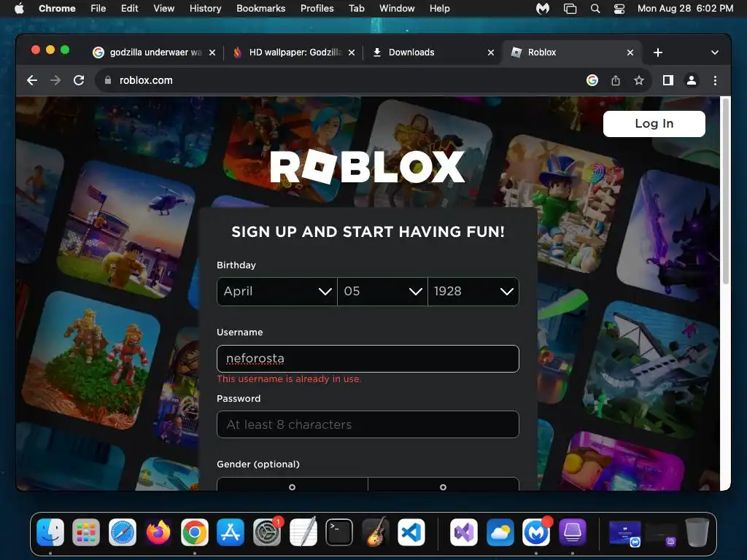Open Spotlight search in the menu bar
Viewport: 747px width, 560px height.
tap(595, 9)
